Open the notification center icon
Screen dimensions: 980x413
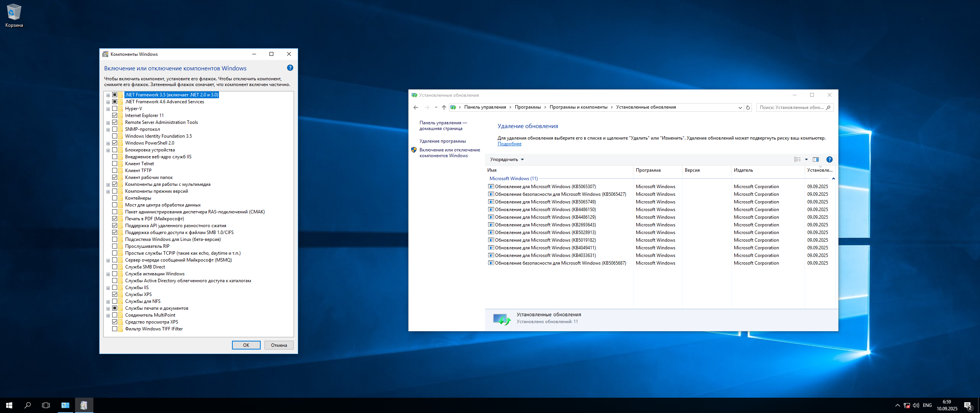pos(969,406)
